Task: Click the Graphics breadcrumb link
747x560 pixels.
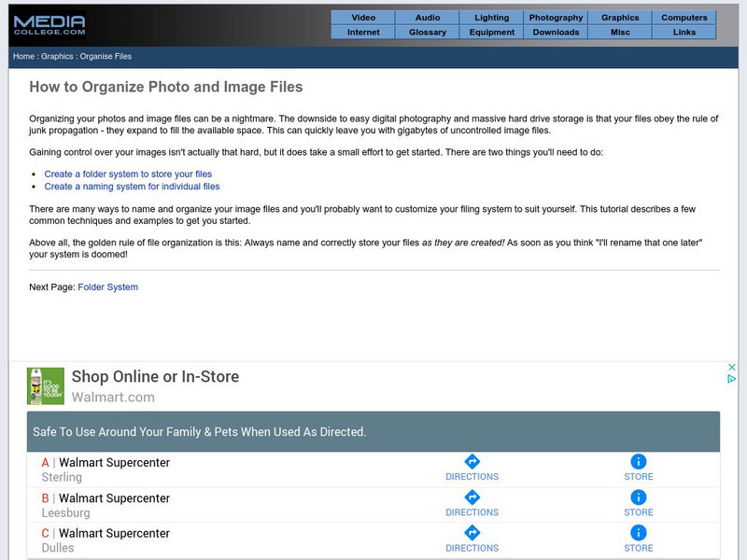Action: (x=57, y=57)
